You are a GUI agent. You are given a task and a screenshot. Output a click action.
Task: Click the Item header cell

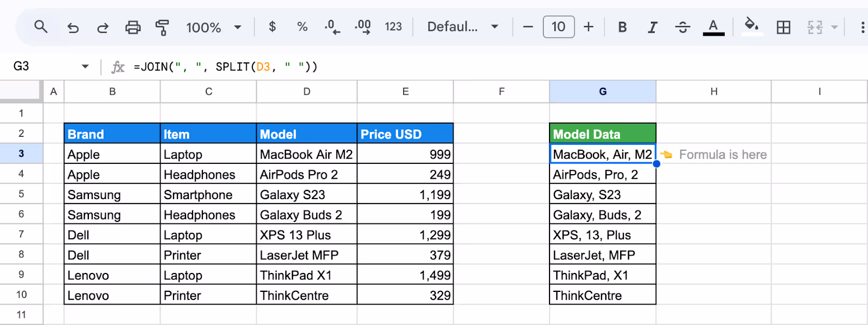208,133
